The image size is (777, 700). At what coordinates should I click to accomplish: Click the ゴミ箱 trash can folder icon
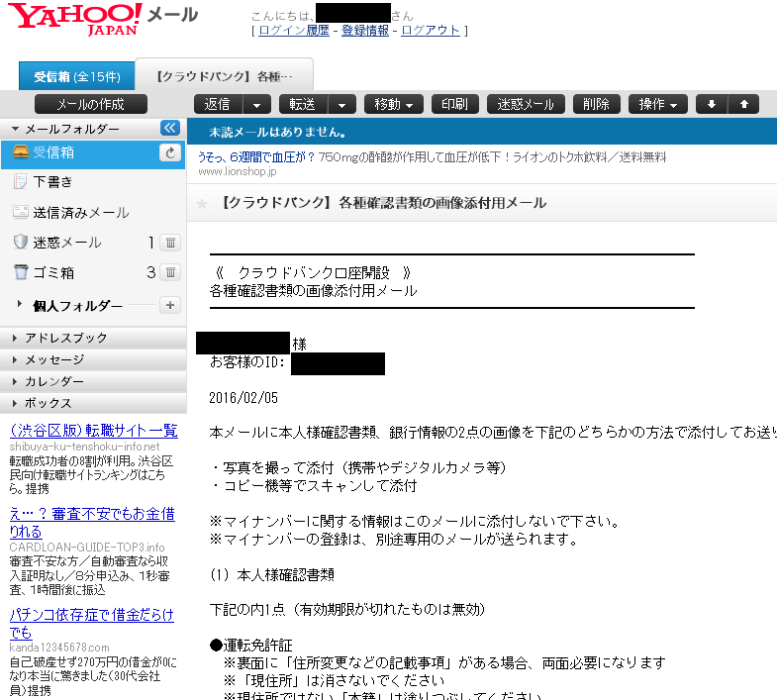click(x=21, y=271)
